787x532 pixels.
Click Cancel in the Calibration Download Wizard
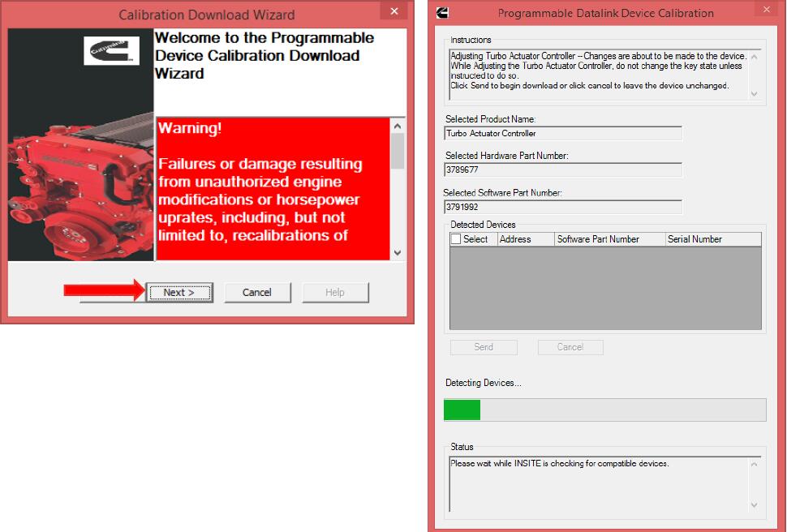tap(257, 292)
